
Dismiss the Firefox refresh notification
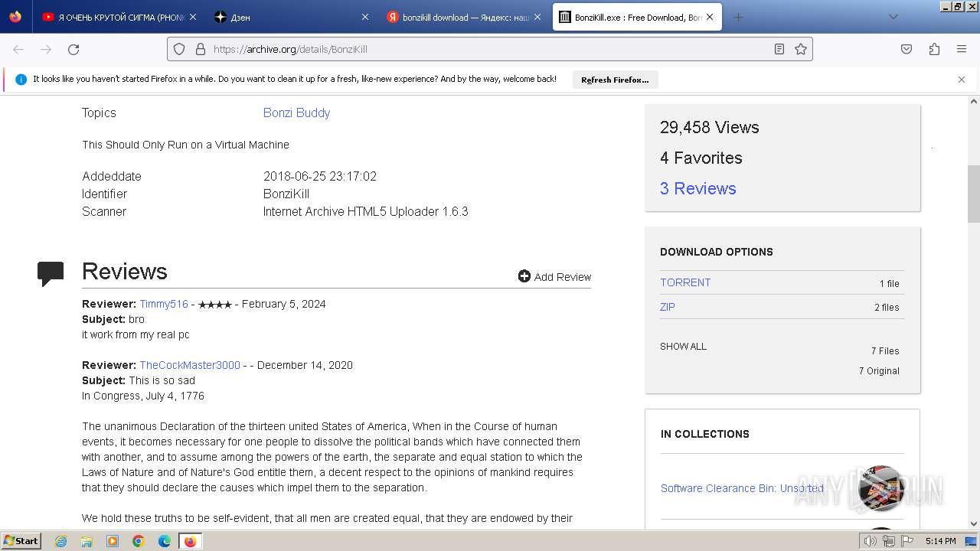coord(962,80)
